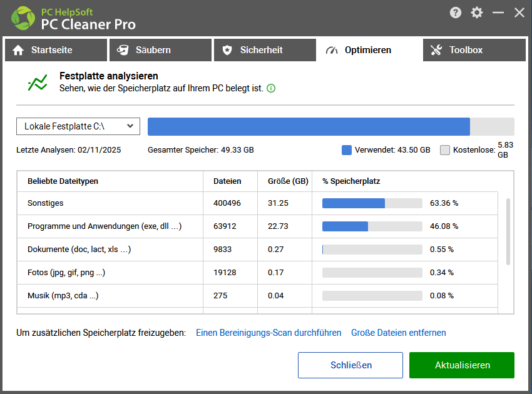The width and height of the screenshot is (532, 394).
Task: Click the file count 19128
Action: [x=225, y=272]
